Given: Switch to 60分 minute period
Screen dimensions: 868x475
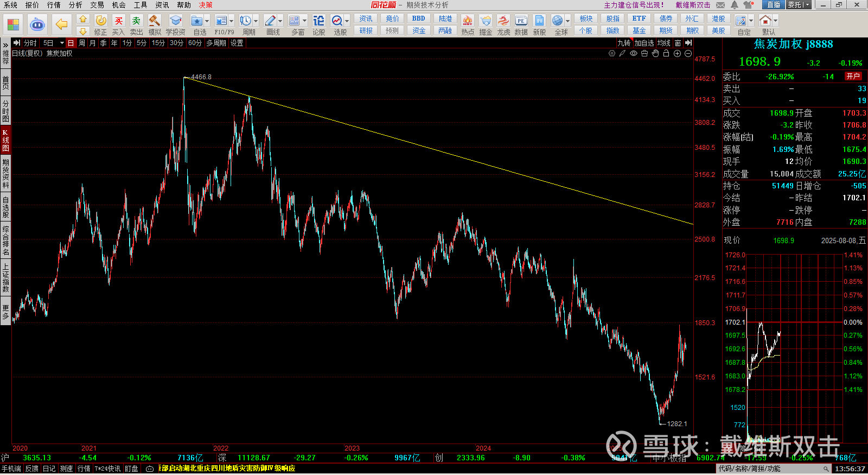Looking at the screenshot, I should coord(195,43).
